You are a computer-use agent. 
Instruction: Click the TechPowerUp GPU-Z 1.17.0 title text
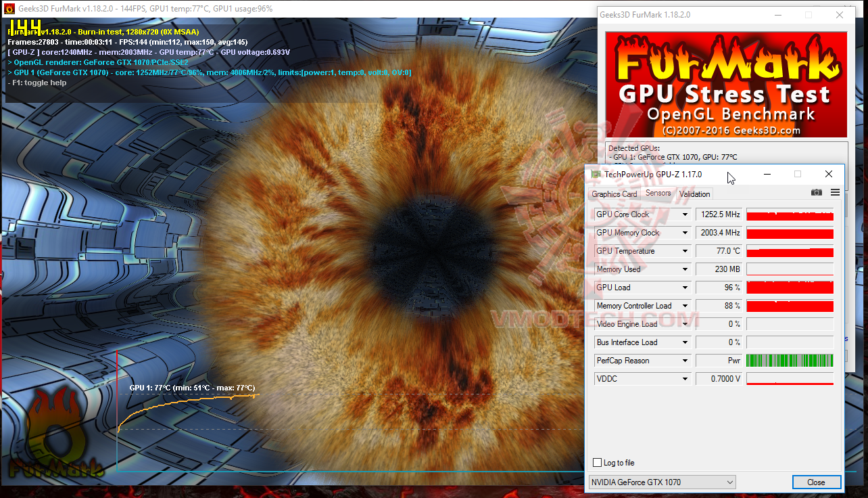tap(653, 174)
